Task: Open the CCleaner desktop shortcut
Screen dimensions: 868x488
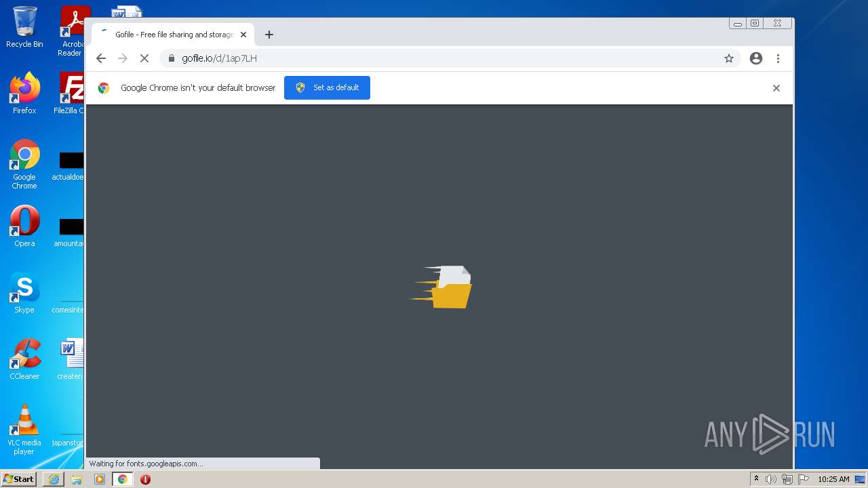Action: click(x=24, y=359)
